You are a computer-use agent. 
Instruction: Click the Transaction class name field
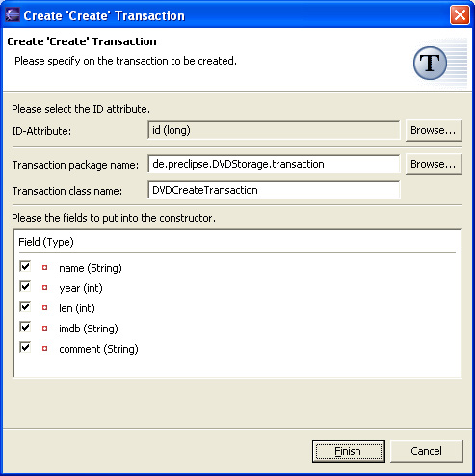coord(274,190)
